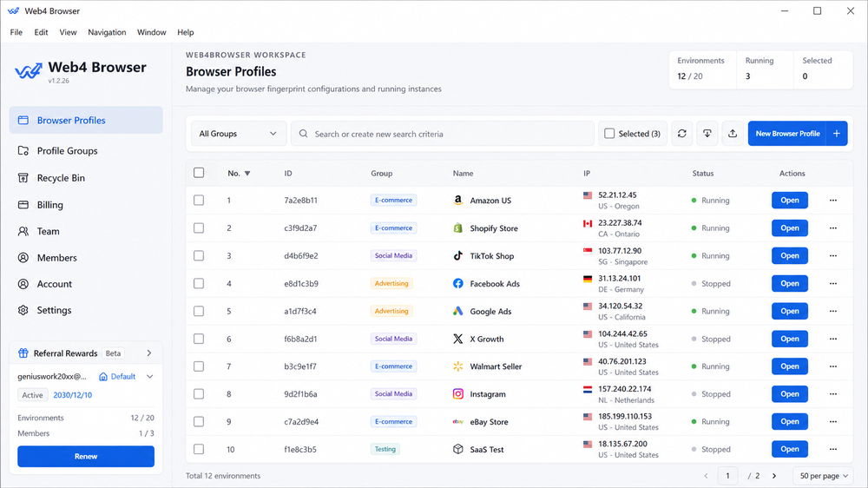Image resolution: width=868 pixels, height=488 pixels.
Task: Open the 50 per page dropdown
Action: [x=824, y=476]
